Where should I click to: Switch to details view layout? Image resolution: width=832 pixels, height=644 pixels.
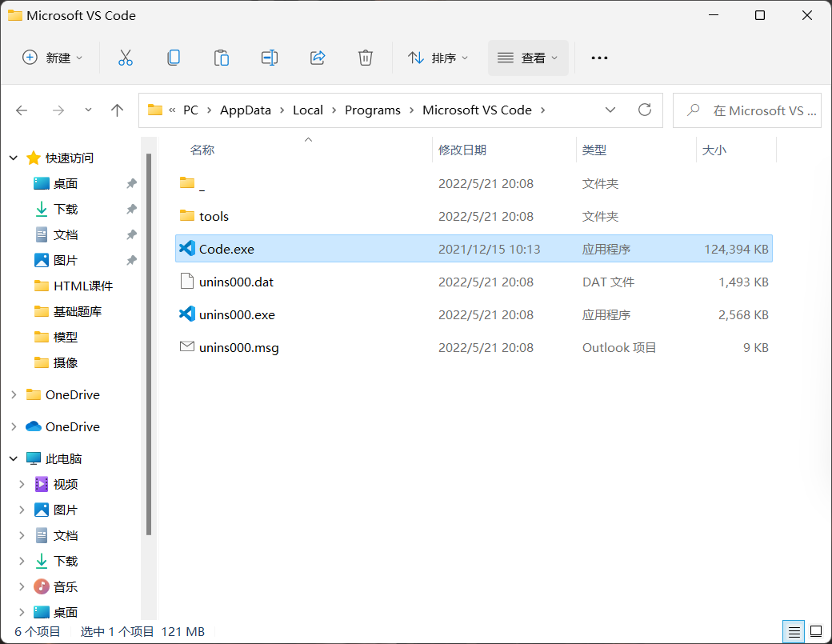(794, 631)
